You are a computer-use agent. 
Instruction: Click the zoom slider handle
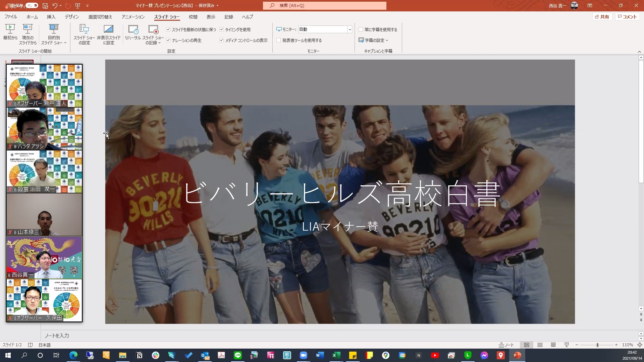click(597, 345)
